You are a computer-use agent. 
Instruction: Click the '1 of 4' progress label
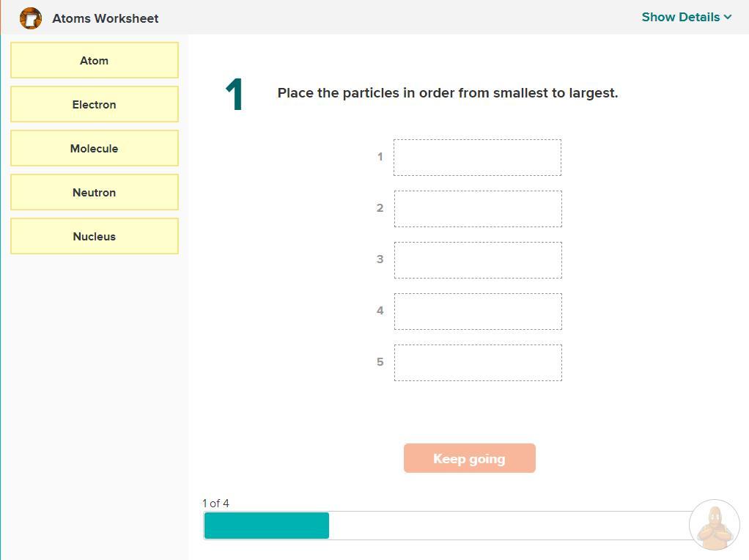215,503
